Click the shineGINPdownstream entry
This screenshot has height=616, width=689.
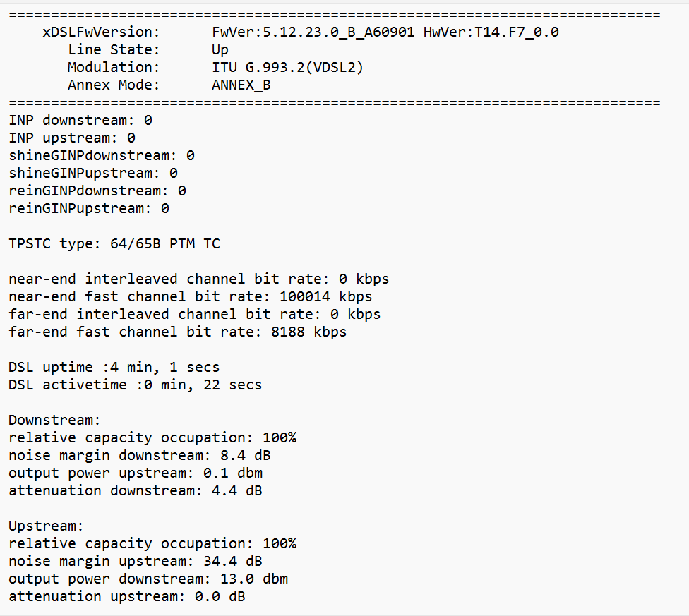click(102, 156)
